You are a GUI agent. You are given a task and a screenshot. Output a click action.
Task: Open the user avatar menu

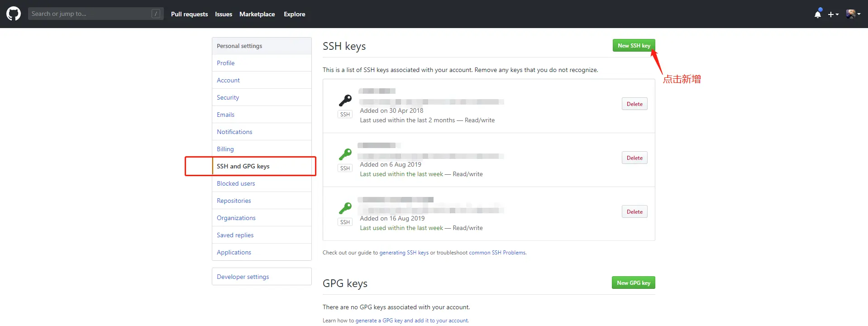pyautogui.click(x=853, y=14)
